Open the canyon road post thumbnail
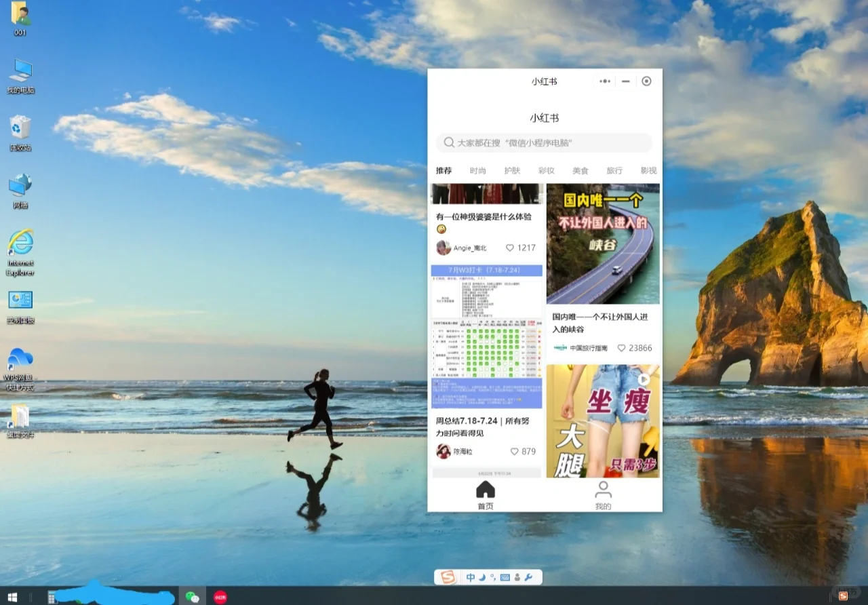868x605 pixels. coord(603,244)
